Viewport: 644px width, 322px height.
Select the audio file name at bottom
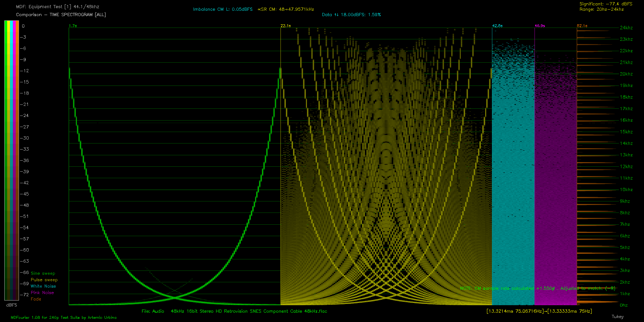(x=234, y=311)
